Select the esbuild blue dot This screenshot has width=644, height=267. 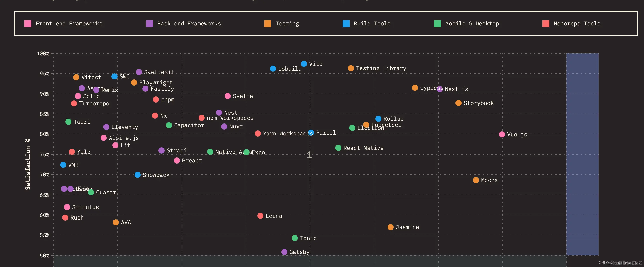point(273,69)
